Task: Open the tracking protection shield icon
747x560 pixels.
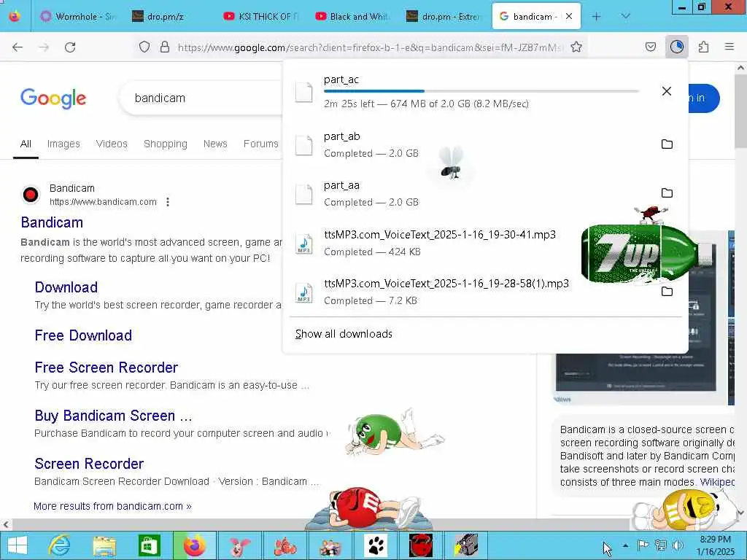Action: 144,47
